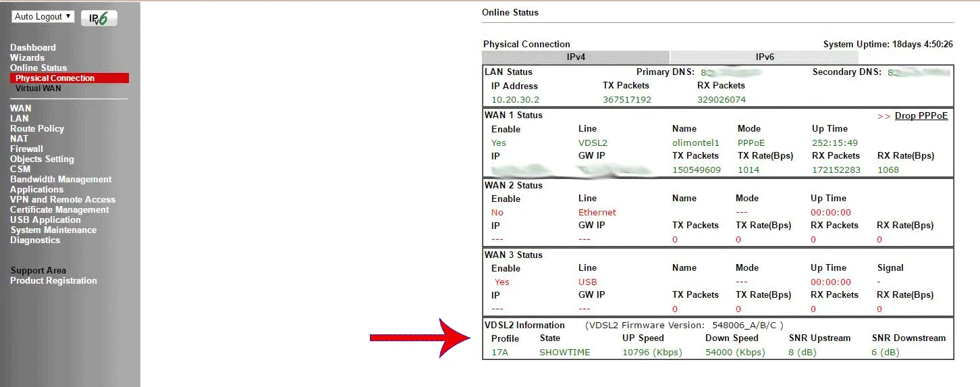Open Dashboard in the sidebar
The width and height of the screenshot is (980, 387).
[33, 47]
